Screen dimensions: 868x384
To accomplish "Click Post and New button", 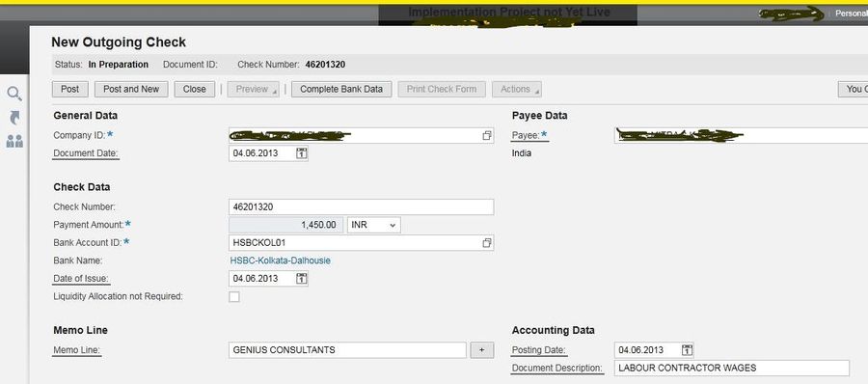I will pyautogui.click(x=131, y=89).
